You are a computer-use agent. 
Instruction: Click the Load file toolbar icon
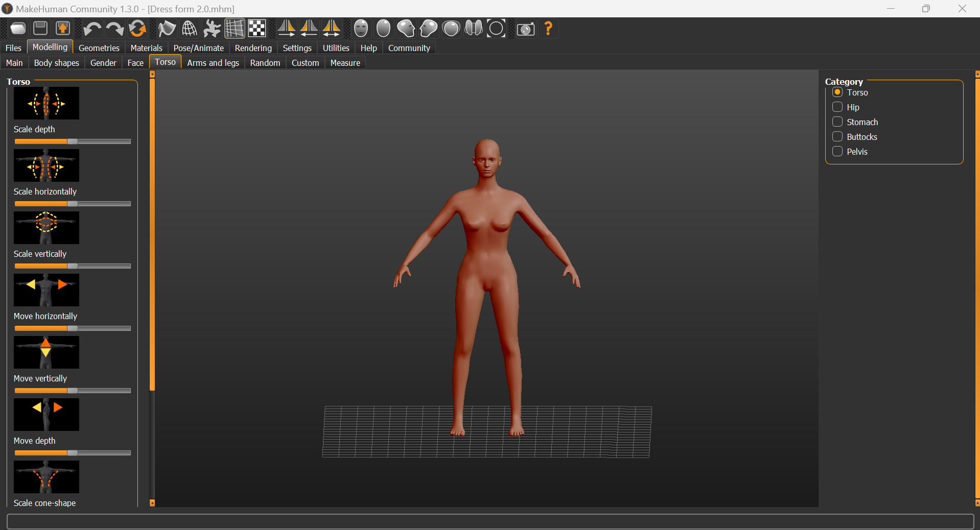pyautogui.click(x=18, y=29)
